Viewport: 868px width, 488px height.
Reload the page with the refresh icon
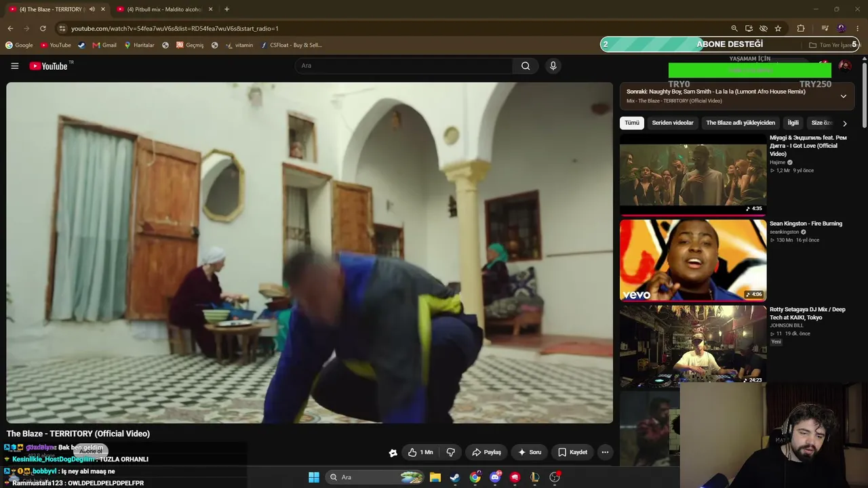[x=43, y=28]
